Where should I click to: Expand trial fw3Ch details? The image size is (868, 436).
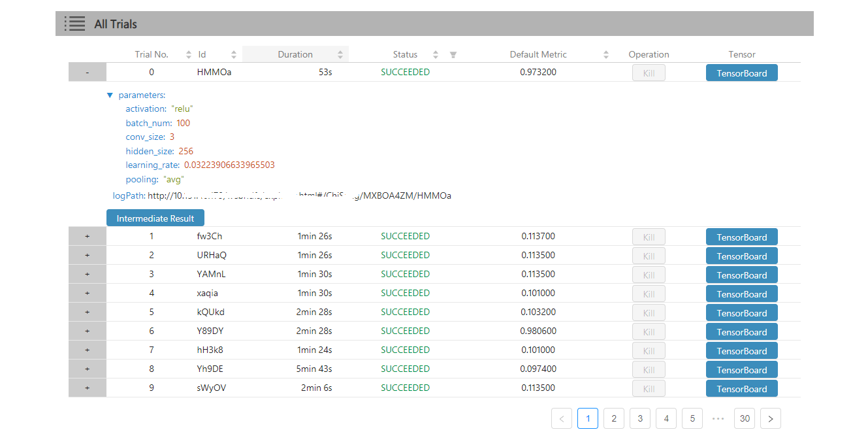click(88, 236)
